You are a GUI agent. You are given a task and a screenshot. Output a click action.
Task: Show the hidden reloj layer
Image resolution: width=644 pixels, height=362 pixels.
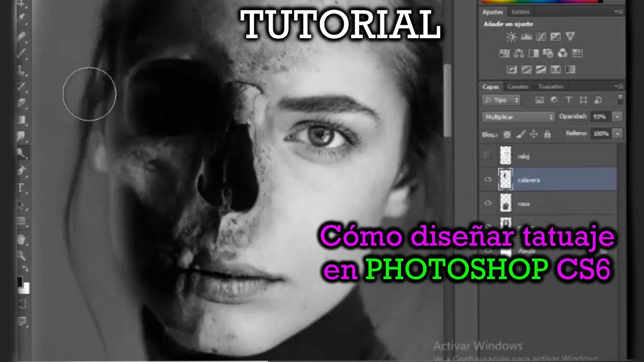pos(488,156)
